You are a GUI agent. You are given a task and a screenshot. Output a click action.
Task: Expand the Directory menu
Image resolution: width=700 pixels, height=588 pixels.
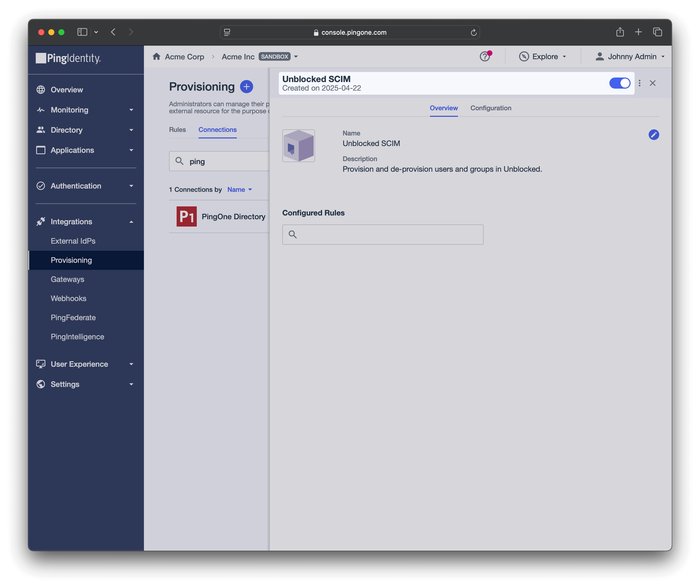pyautogui.click(x=131, y=130)
